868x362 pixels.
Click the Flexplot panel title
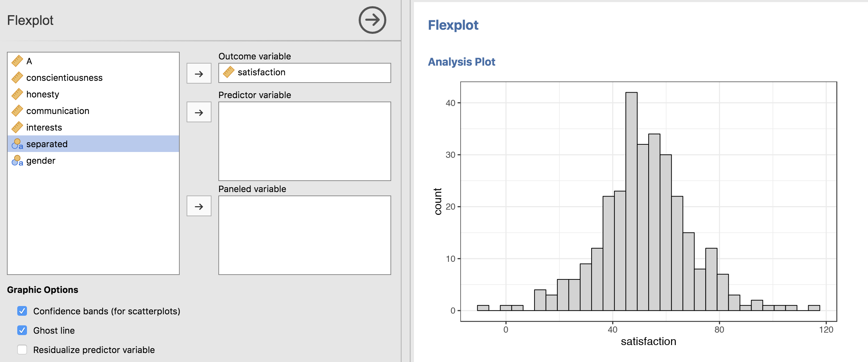(30, 20)
